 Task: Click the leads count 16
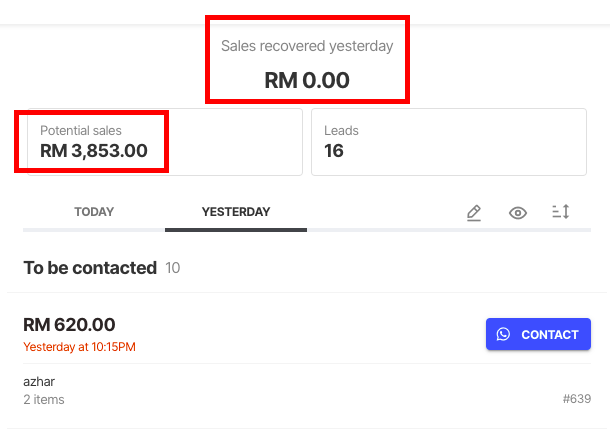pyautogui.click(x=334, y=151)
